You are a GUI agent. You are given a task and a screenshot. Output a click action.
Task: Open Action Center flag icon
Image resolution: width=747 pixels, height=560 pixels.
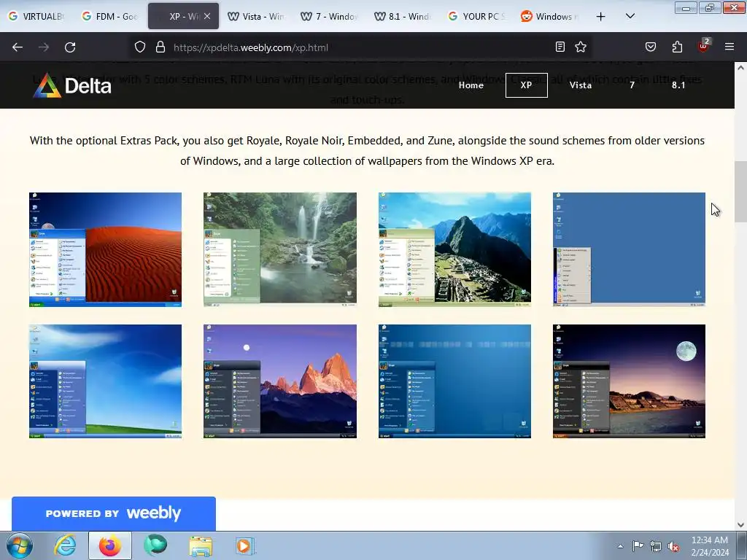coord(638,546)
